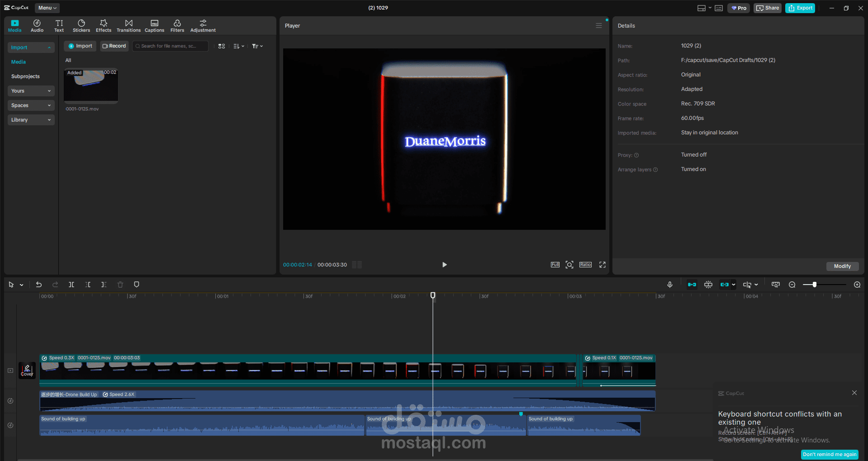Expand the Spaces dropdown

(31, 105)
